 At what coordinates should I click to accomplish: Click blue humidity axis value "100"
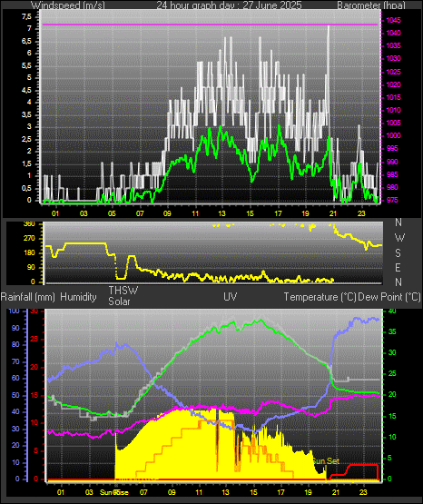pos(14,311)
